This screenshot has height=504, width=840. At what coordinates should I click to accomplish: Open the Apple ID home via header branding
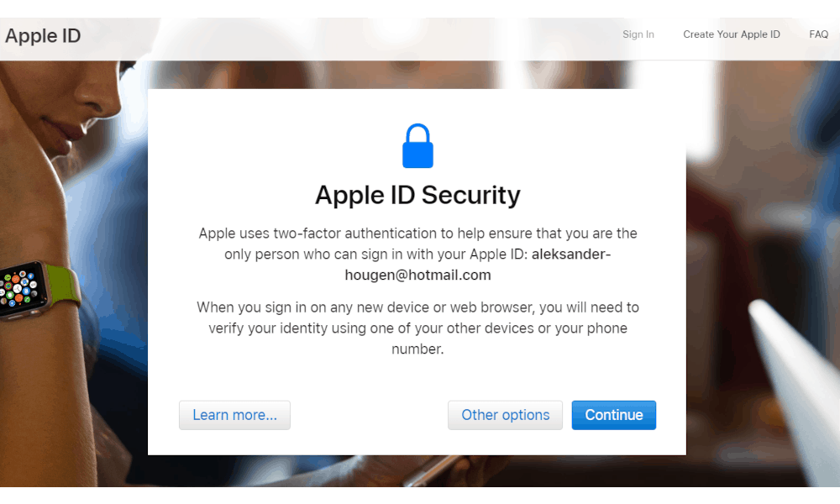coord(43,36)
